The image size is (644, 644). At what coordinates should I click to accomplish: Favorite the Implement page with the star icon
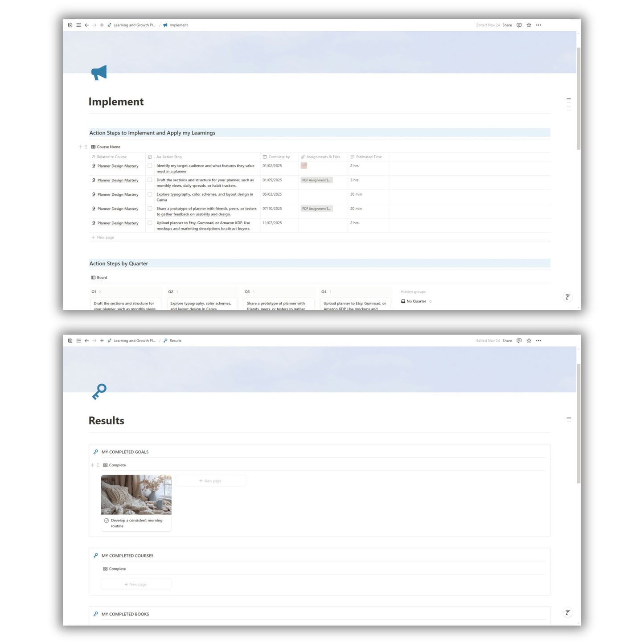(x=529, y=25)
